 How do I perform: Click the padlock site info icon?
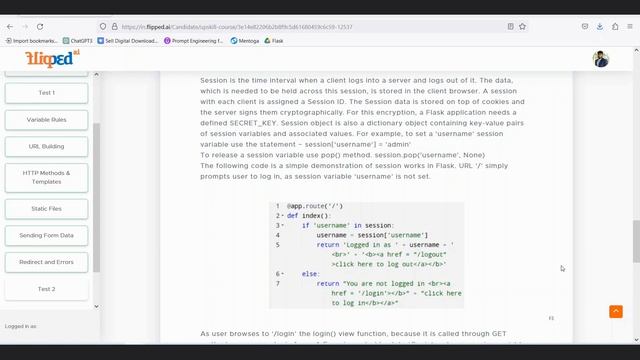click(115, 27)
